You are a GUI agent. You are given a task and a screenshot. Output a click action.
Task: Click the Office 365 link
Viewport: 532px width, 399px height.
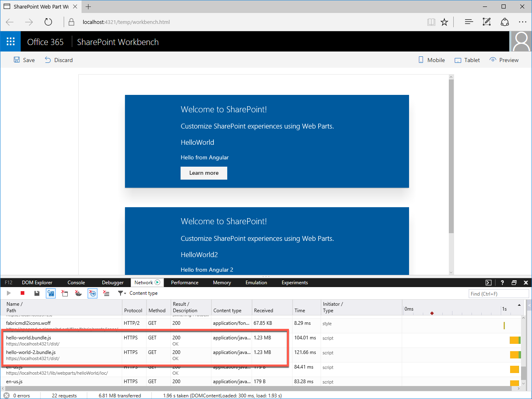(45, 42)
